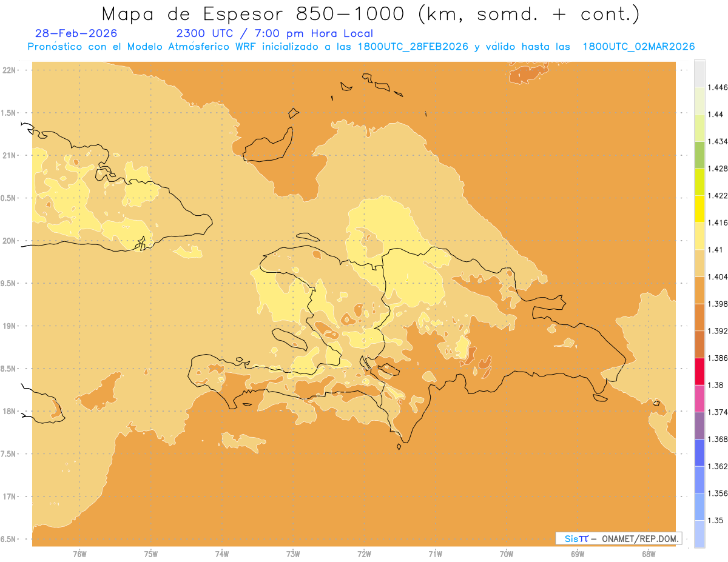The height and width of the screenshot is (562, 728).
Task: Pick the pale cream legend band between 1.44 and 1.446
Action: click(x=699, y=101)
